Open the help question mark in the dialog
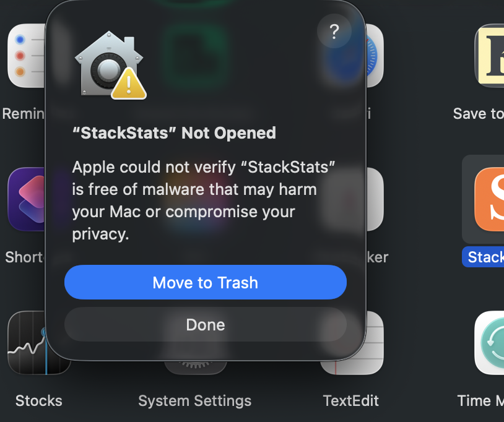The height and width of the screenshot is (422, 504). click(334, 32)
